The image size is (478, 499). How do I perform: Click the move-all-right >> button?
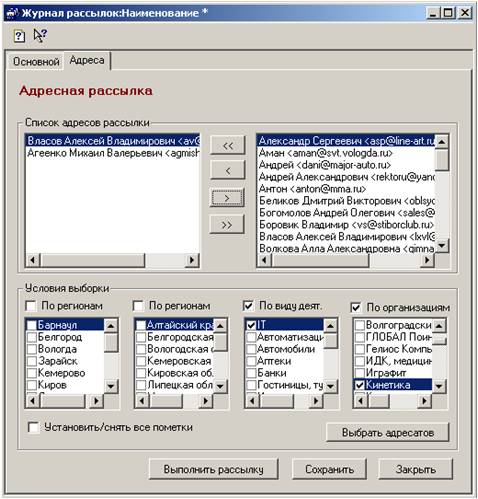(x=228, y=225)
